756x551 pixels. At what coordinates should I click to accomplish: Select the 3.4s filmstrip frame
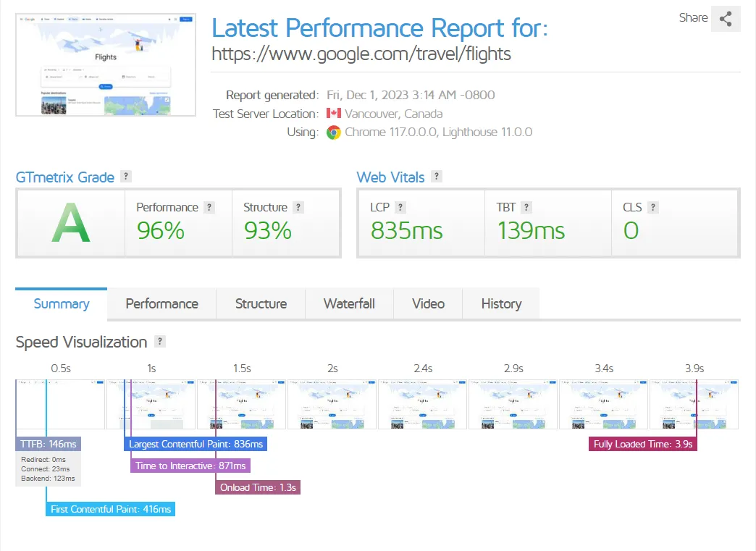(x=604, y=405)
